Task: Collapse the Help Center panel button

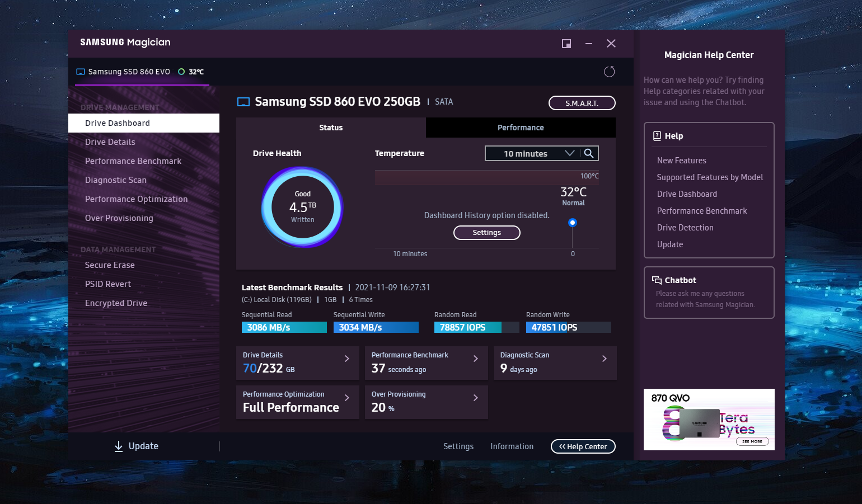Action: [583, 446]
